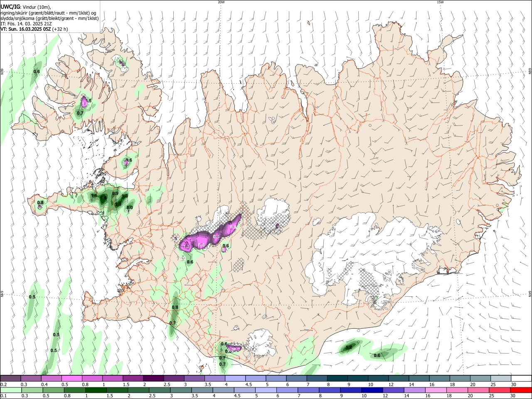Pick the darkest purple swatch labeled 2 in the upper legend
This screenshot has height=399, width=532.
[x=153, y=379]
